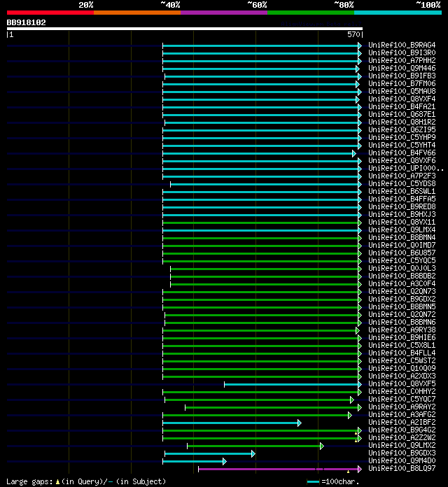This screenshot has height=487, width=448.
Task: Select label UniRef100_C0HHY2
Action: (402, 392)
